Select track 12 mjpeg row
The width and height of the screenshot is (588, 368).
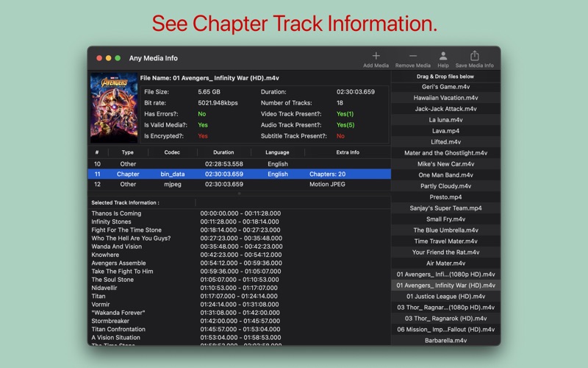[x=240, y=185]
